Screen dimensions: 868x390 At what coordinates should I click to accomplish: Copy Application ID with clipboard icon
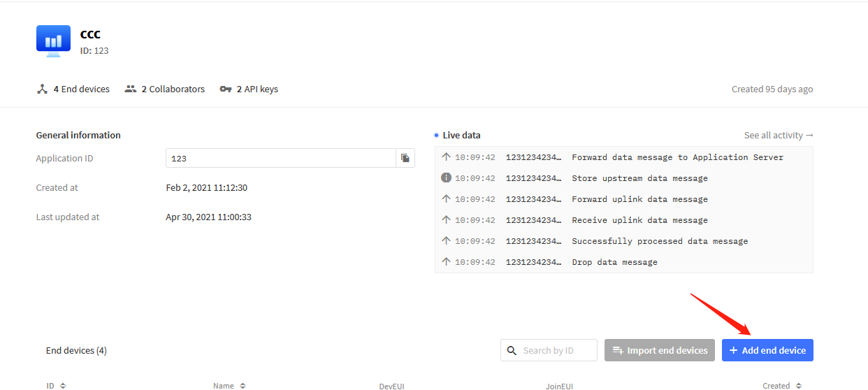tap(405, 159)
